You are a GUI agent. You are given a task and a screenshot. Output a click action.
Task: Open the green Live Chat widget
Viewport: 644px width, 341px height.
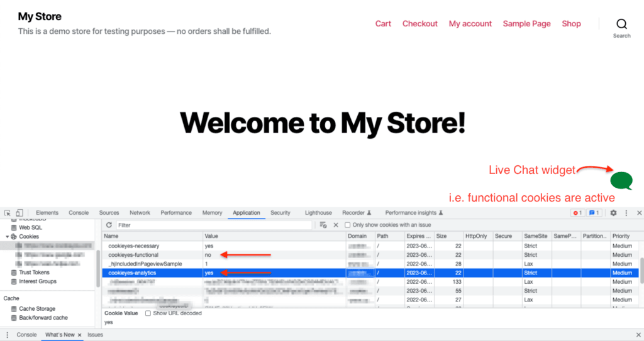[x=621, y=181]
